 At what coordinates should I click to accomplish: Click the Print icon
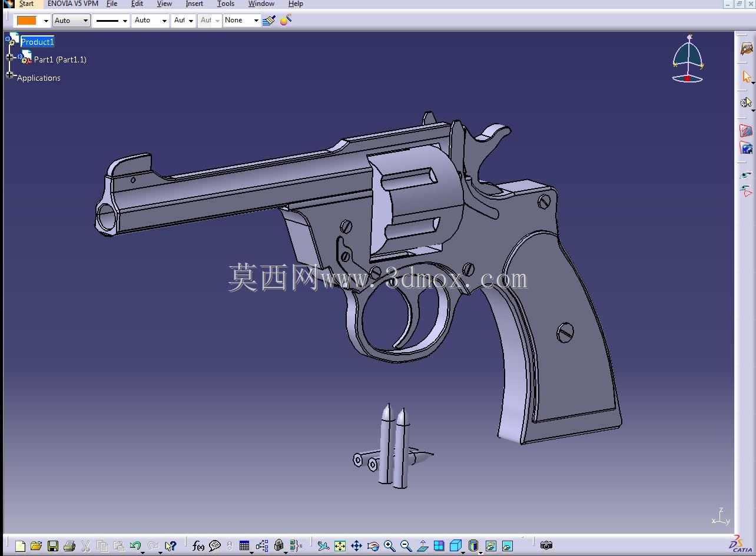pos(69,546)
